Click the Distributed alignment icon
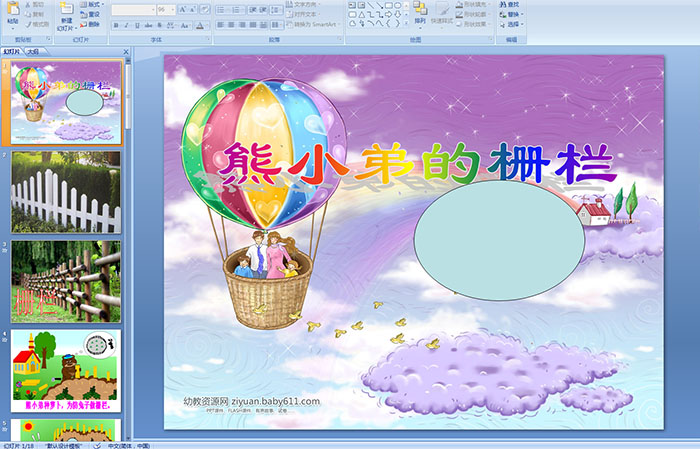 point(263,25)
